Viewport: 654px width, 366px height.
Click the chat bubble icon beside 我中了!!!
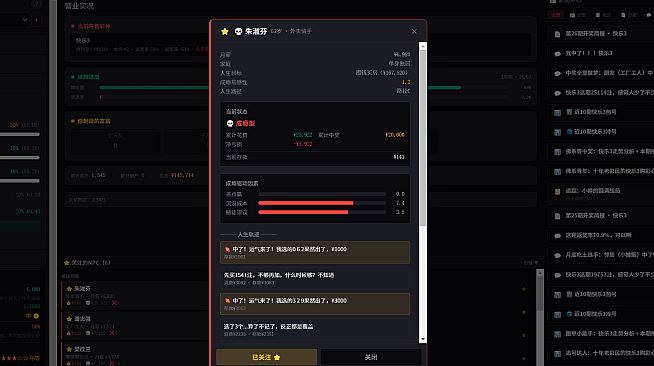557,54
